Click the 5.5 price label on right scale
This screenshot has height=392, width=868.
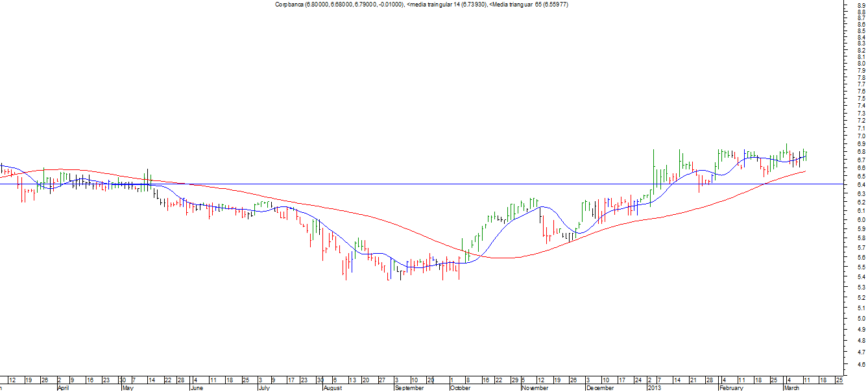862,267
